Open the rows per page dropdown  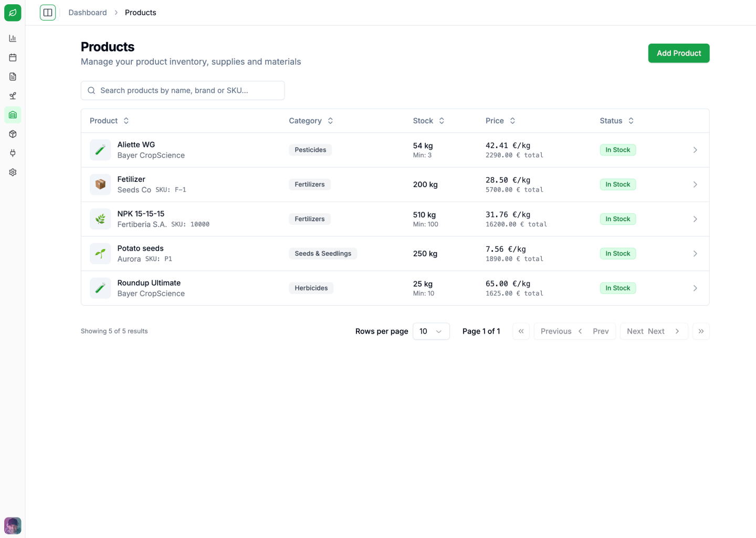430,331
